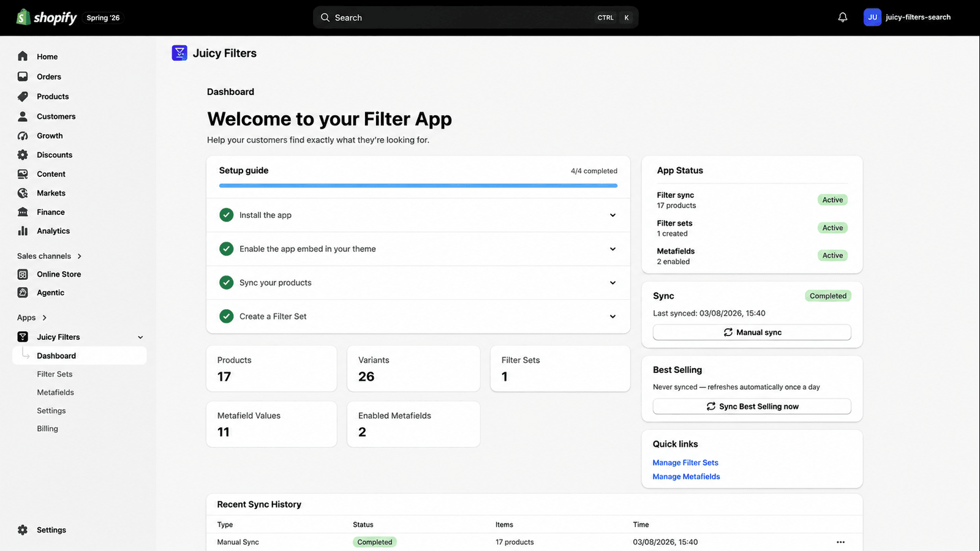Click the setup guide progress bar
Screen dimensions: 980x551
pyautogui.click(x=418, y=186)
